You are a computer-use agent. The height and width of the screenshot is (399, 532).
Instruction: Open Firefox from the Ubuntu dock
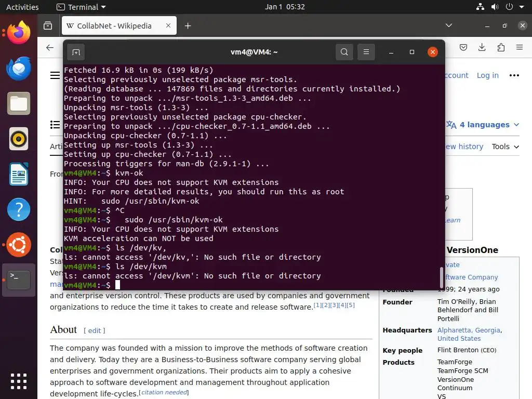(x=19, y=33)
